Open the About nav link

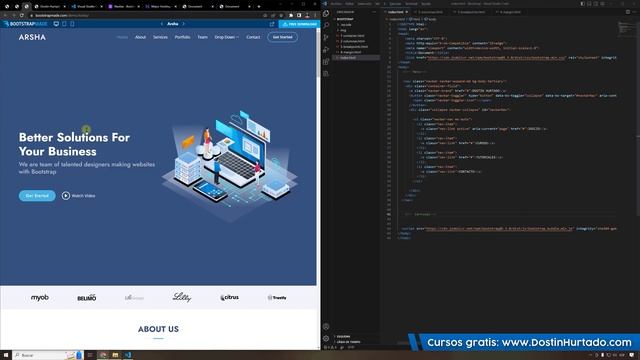click(140, 37)
